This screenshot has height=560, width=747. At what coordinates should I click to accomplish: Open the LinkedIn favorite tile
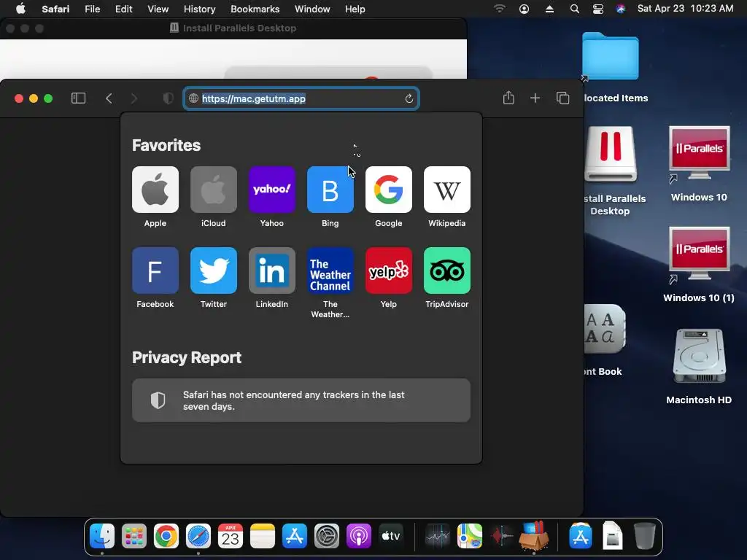(272, 271)
